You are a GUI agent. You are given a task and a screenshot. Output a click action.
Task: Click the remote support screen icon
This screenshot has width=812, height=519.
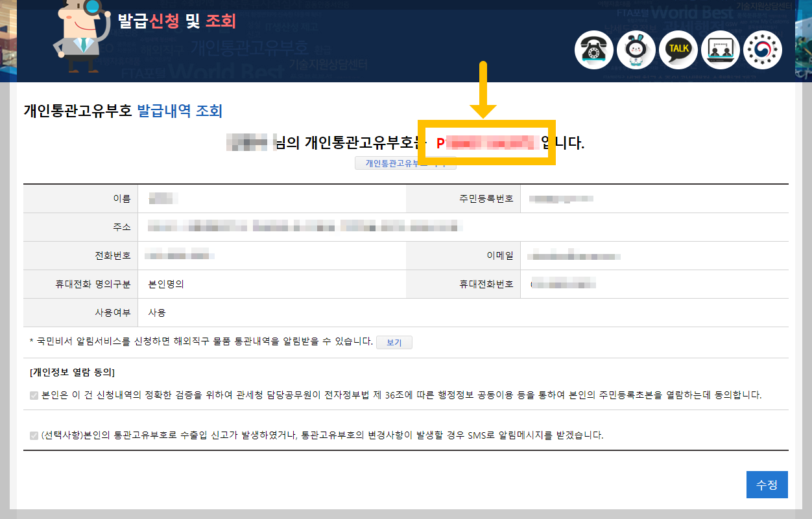coord(721,49)
